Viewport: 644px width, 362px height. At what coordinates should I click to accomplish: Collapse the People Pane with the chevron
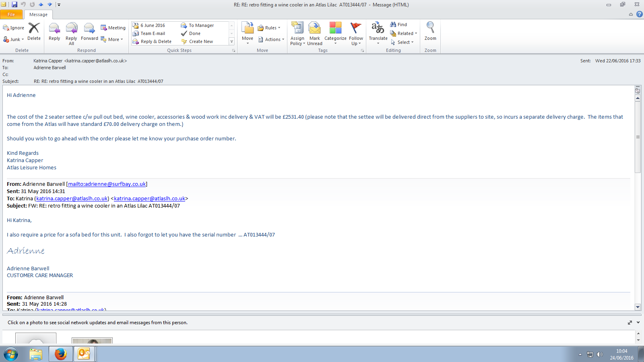click(638, 323)
